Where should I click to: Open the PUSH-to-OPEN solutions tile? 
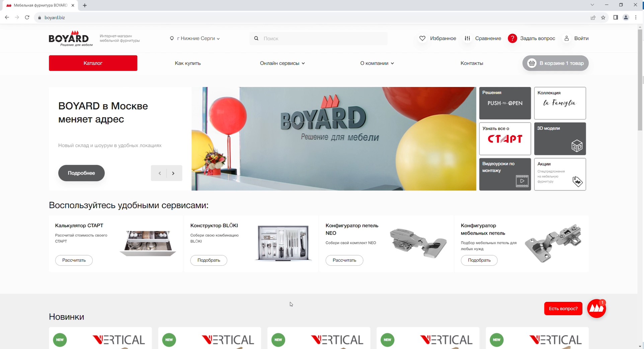click(x=505, y=103)
